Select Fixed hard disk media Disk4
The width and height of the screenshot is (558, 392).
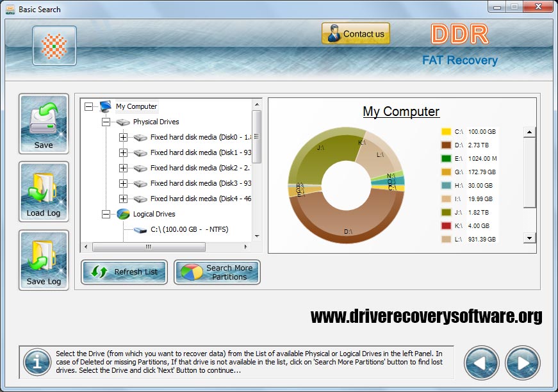pos(201,198)
